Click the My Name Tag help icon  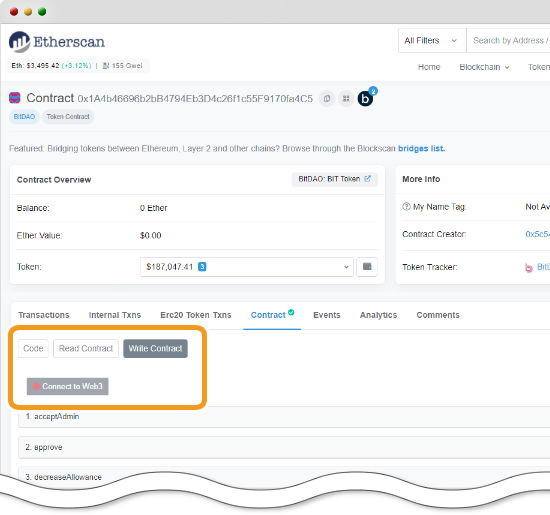click(x=406, y=207)
